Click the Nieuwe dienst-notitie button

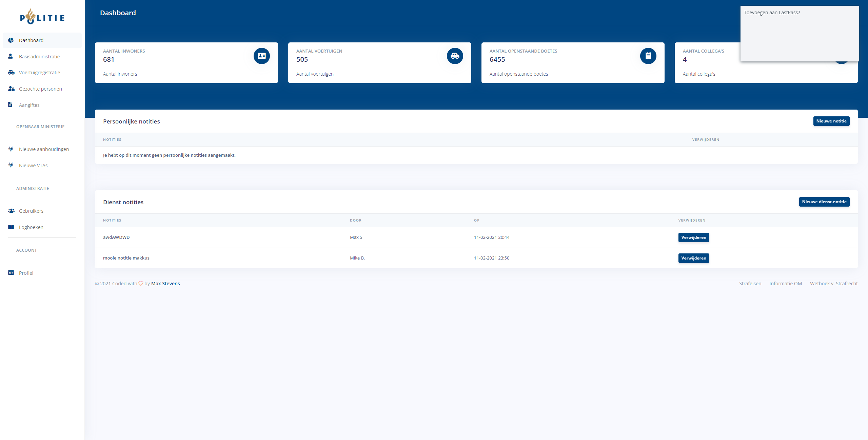[x=824, y=202]
